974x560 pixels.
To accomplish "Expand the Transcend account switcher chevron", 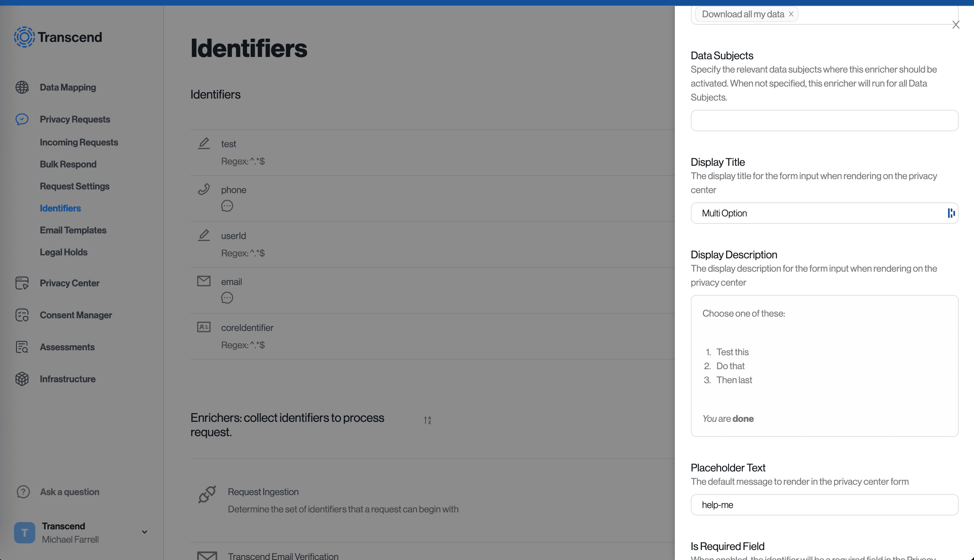I will coord(144,532).
